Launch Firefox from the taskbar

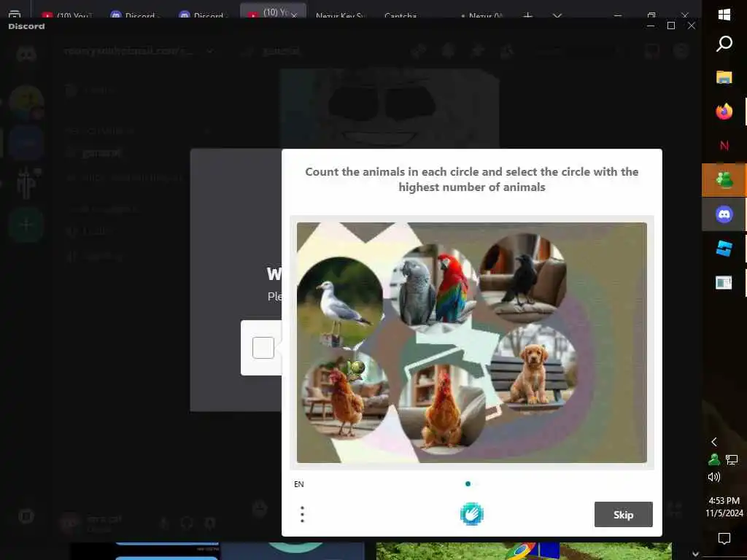pyautogui.click(x=724, y=112)
